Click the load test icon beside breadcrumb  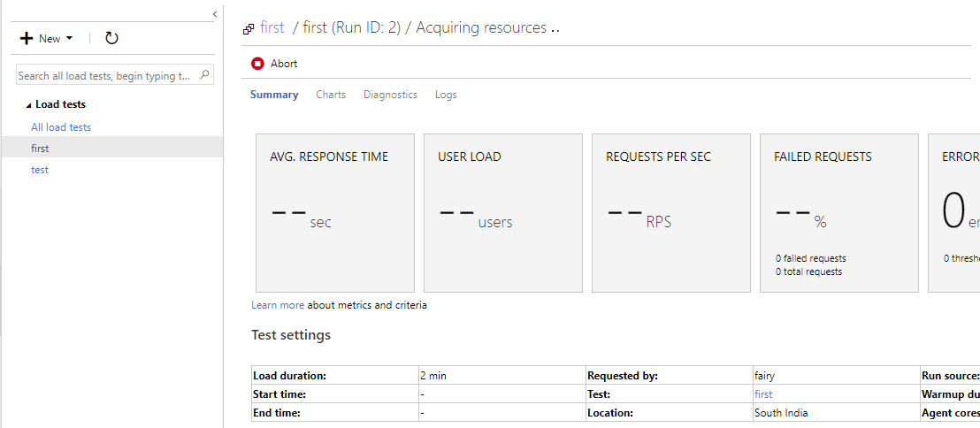pyautogui.click(x=249, y=29)
